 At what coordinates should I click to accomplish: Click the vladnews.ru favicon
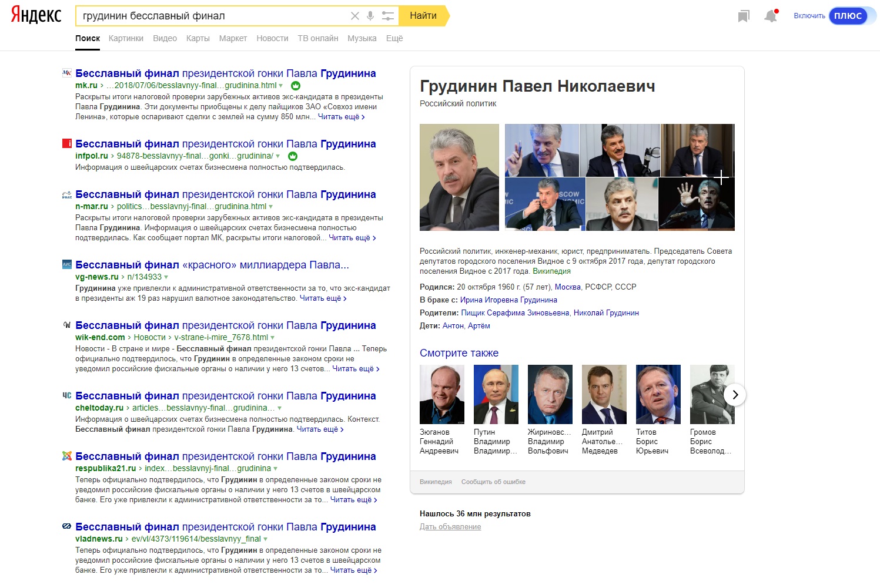tap(66, 526)
